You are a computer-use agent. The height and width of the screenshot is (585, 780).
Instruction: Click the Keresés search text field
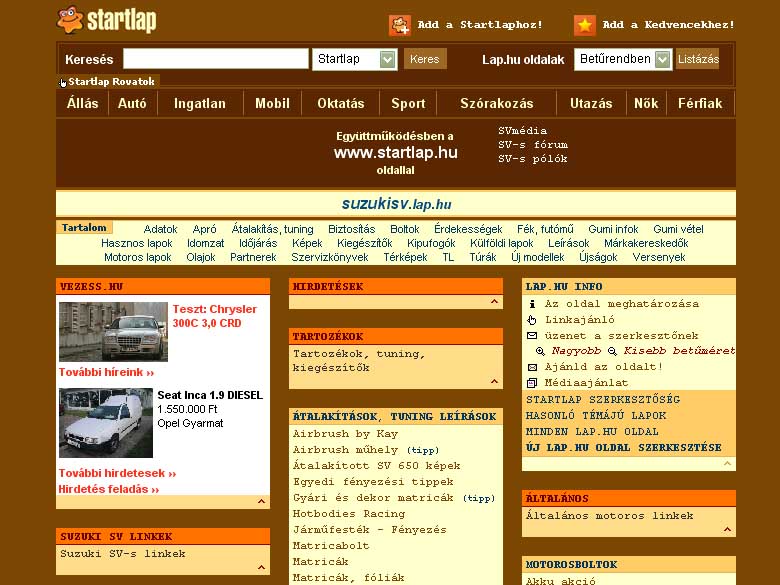pyautogui.click(x=215, y=59)
